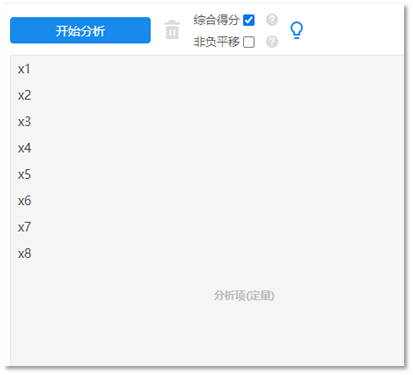Select variable x7 in the list

click(x=24, y=227)
